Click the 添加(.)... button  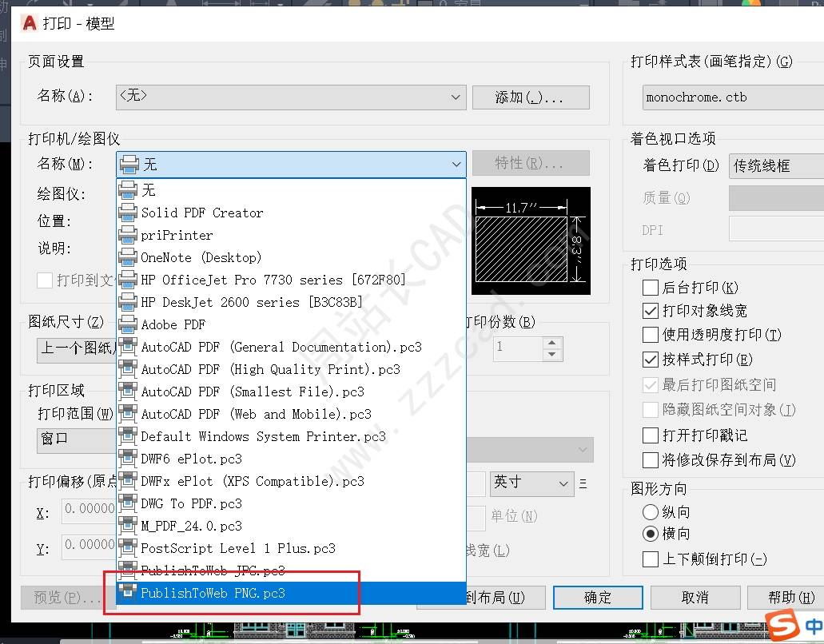[x=531, y=97]
